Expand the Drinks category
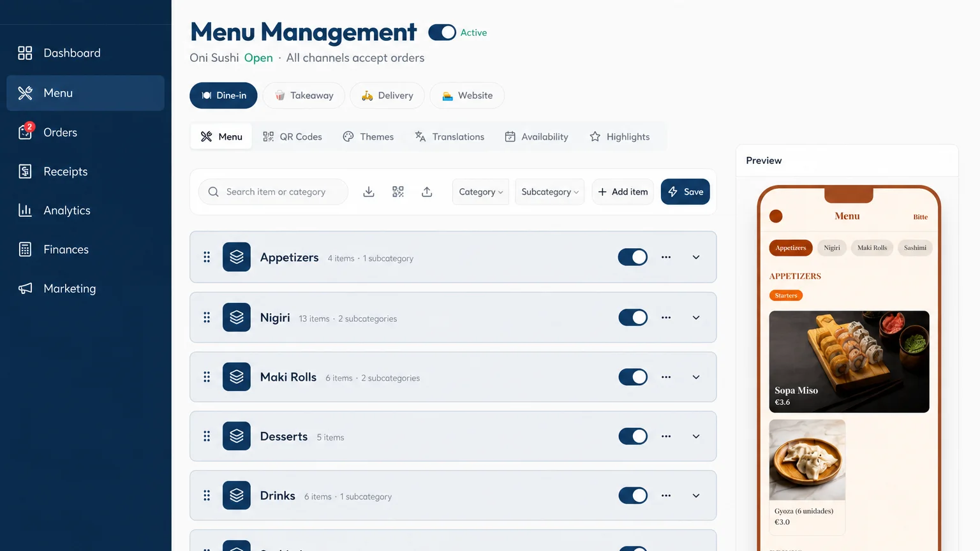This screenshot has width=980, height=551. point(696,496)
